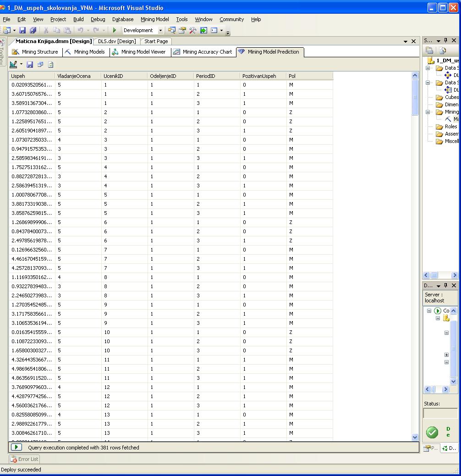
Task: Switch to Deployment Progress bottom tab
Action: 449,448
